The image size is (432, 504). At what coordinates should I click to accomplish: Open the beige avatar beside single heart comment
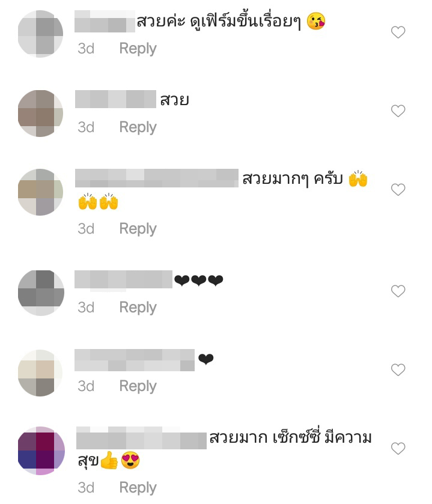(40, 373)
